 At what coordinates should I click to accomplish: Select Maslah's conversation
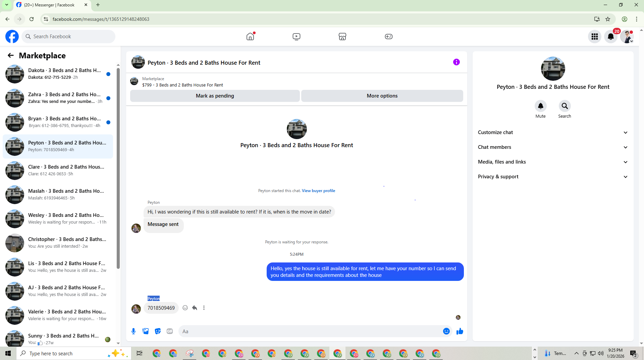[58, 195]
